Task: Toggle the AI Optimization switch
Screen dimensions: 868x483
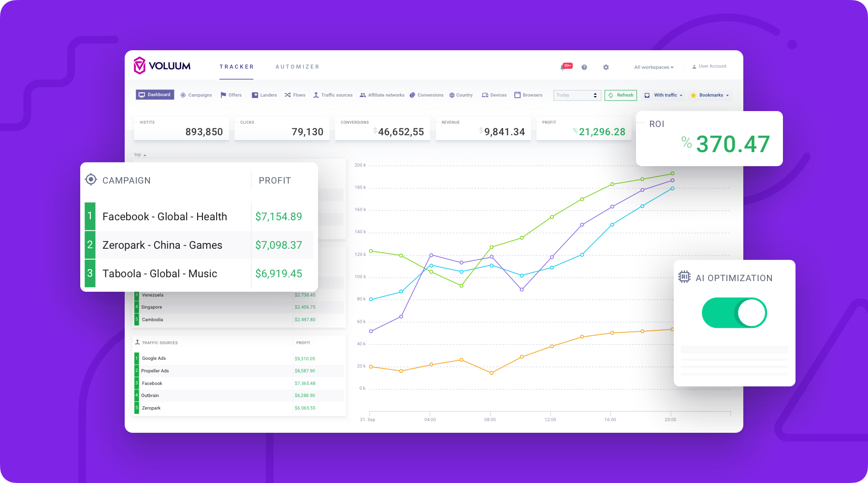Action: tap(734, 313)
